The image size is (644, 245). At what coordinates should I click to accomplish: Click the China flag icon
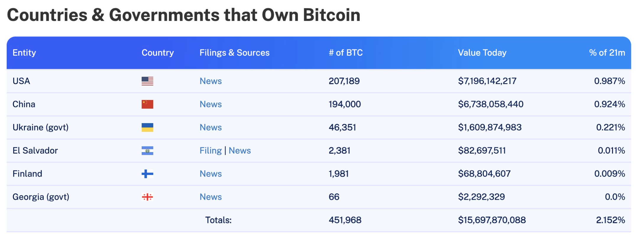point(147,104)
